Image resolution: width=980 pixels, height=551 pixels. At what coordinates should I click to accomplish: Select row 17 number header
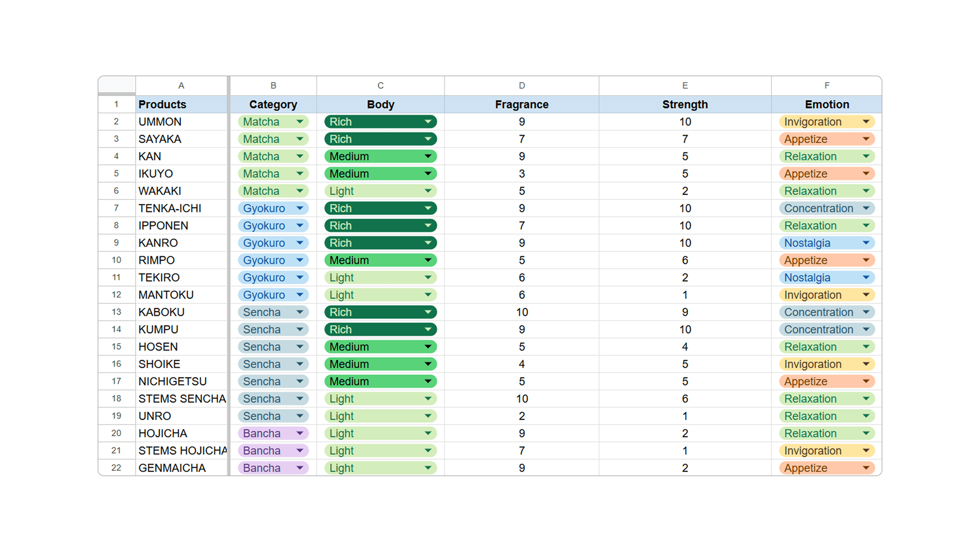117,382
